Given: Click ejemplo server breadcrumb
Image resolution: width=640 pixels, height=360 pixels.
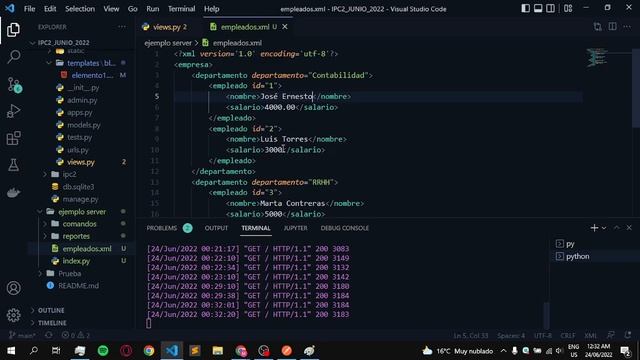Looking at the screenshot, I should tap(168, 43).
